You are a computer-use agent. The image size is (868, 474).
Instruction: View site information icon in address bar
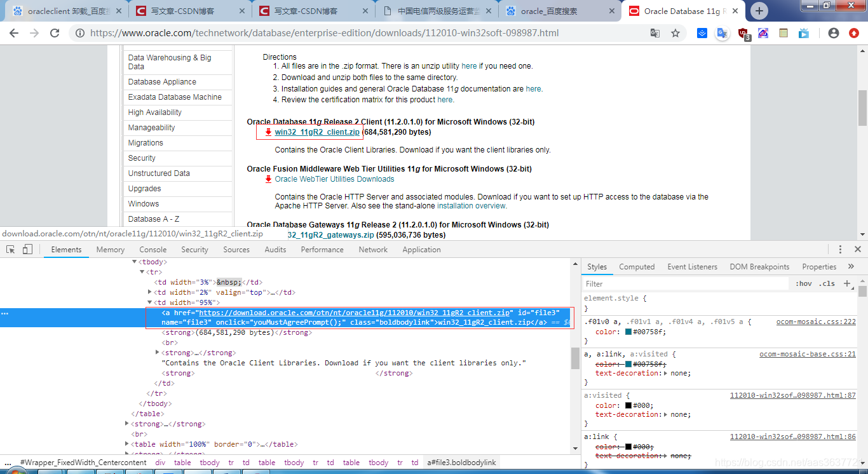(79, 33)
